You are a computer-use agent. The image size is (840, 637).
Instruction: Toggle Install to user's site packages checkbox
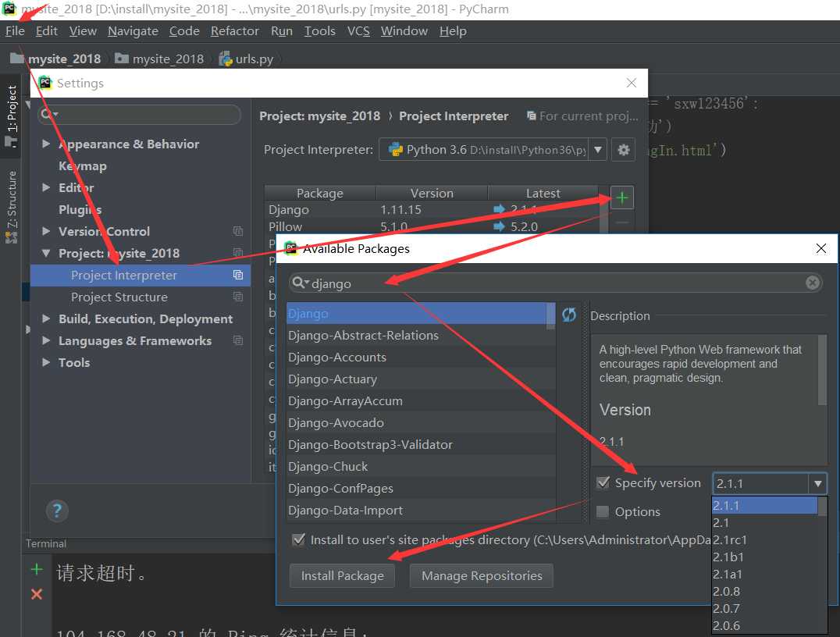pos(299,539)
